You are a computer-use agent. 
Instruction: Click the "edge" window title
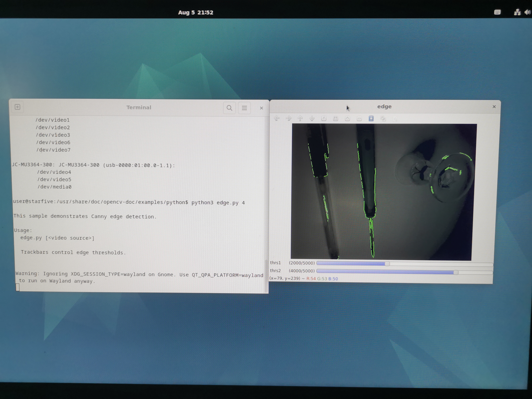[384, 107]
